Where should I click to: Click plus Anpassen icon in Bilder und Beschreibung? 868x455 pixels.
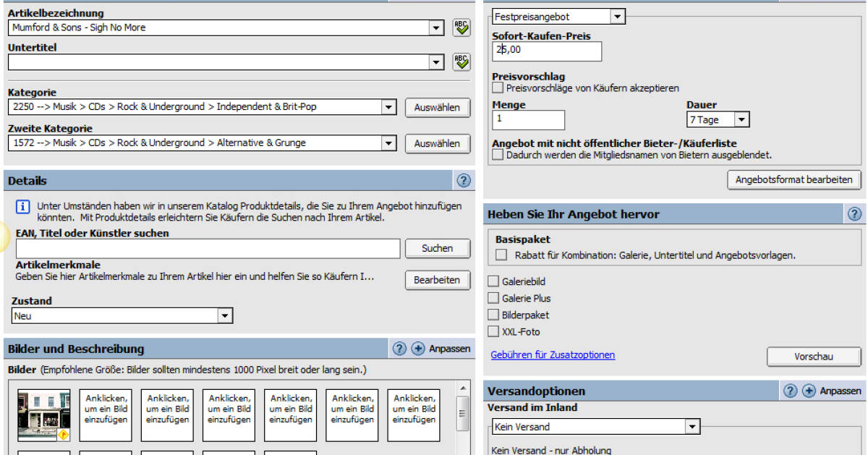click(418, 349)
